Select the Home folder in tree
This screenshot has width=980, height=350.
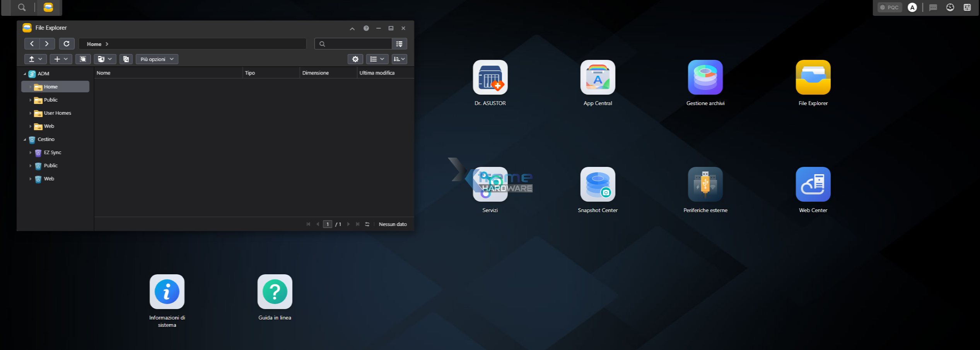[x=55, y=87]
